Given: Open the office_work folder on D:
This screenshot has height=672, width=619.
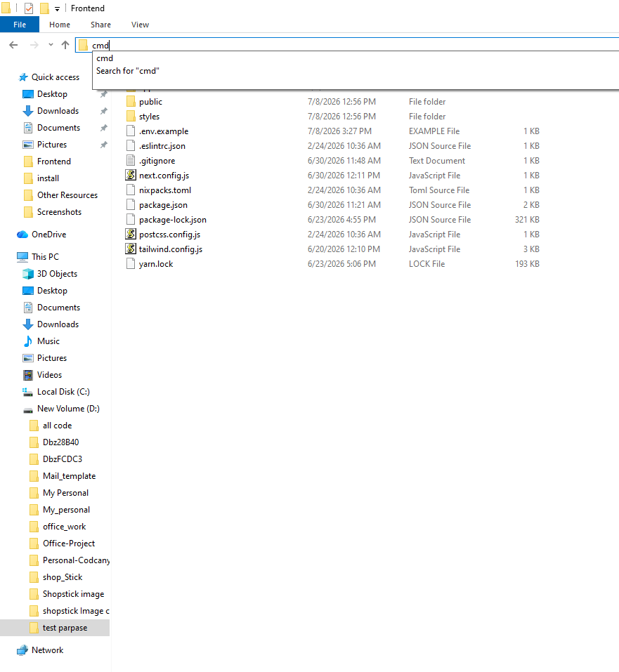Looking at the screenshot, I should pyautogui.click(x=64, y=527).
